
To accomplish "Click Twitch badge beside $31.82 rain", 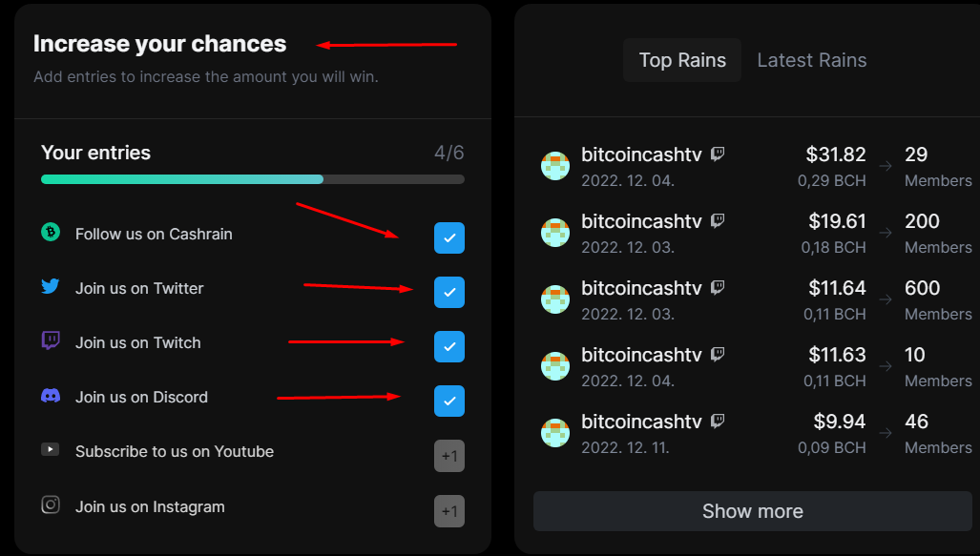I will pos(719,154).
